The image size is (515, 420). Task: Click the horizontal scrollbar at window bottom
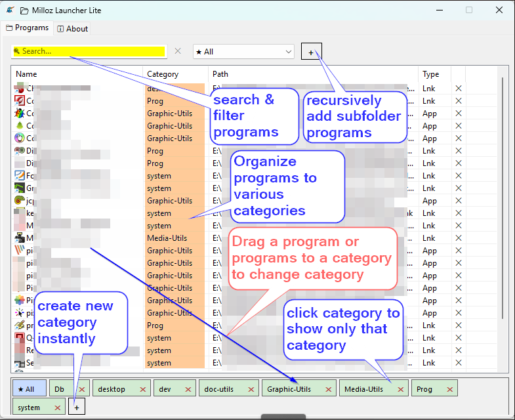tap(283, 417)
